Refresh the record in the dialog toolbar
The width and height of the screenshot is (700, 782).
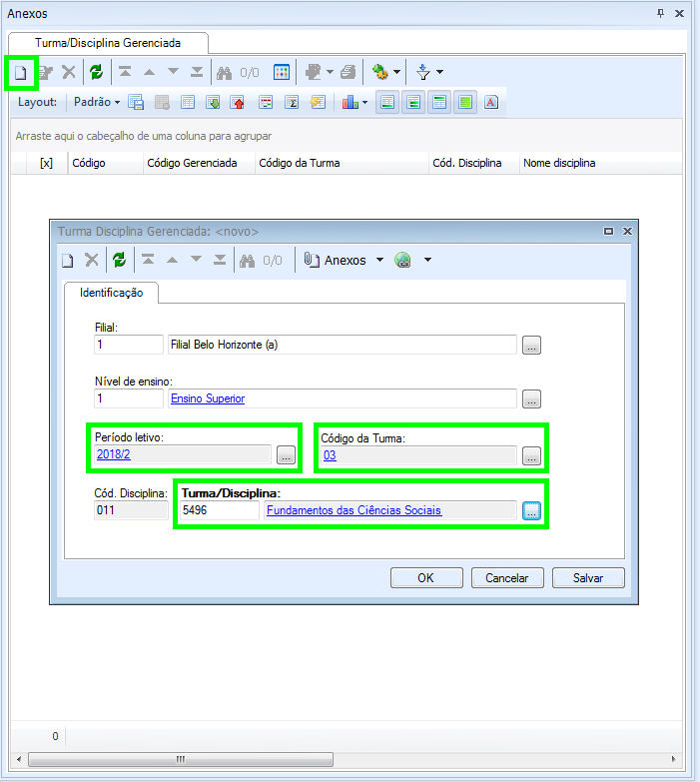(x=119, y=260)
